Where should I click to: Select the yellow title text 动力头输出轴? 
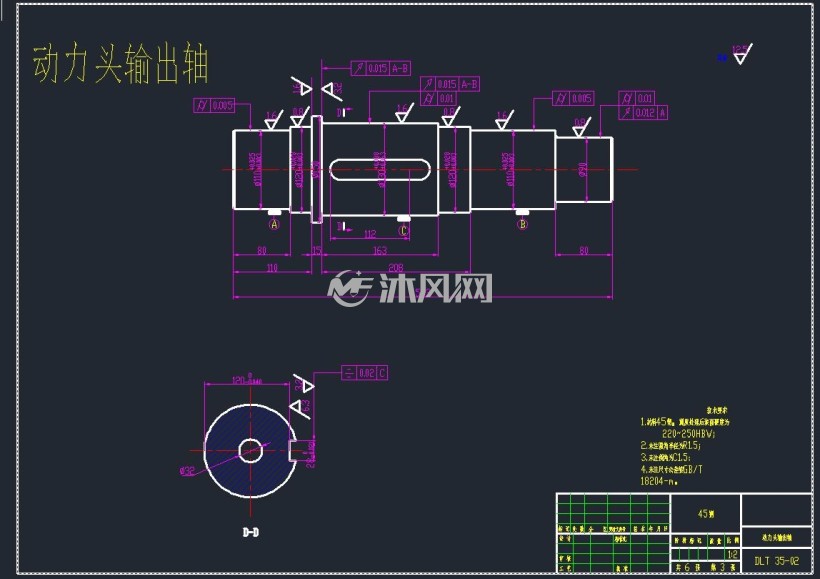121,64
